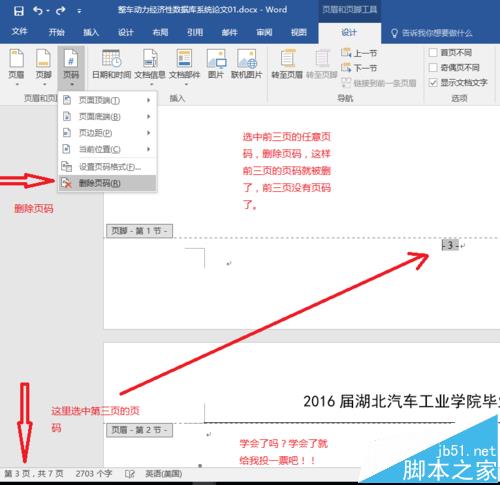Click the 页眉 - 第 2 节 label
Image resolution: width=500 pixels, height=485 pixels.
139,430
